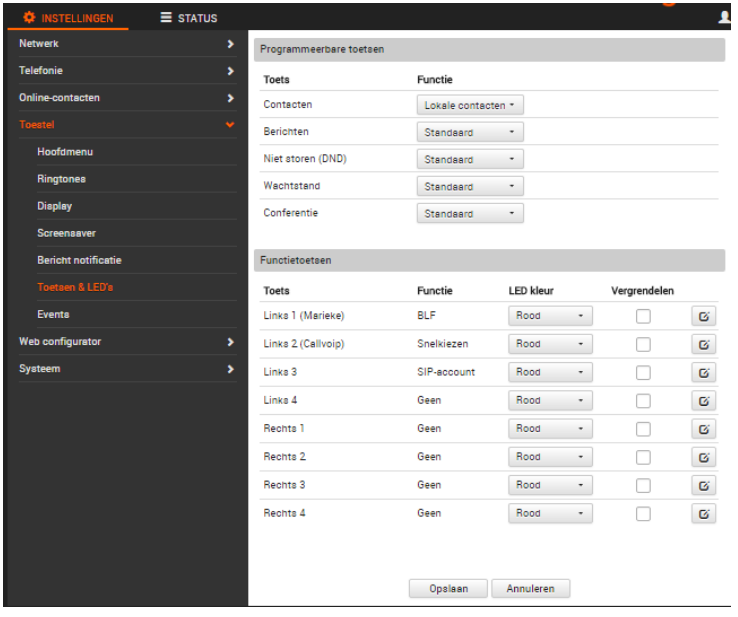Click the Annuleren button
The height and width of the screenshot is (617, 738).
coord(533,591)
